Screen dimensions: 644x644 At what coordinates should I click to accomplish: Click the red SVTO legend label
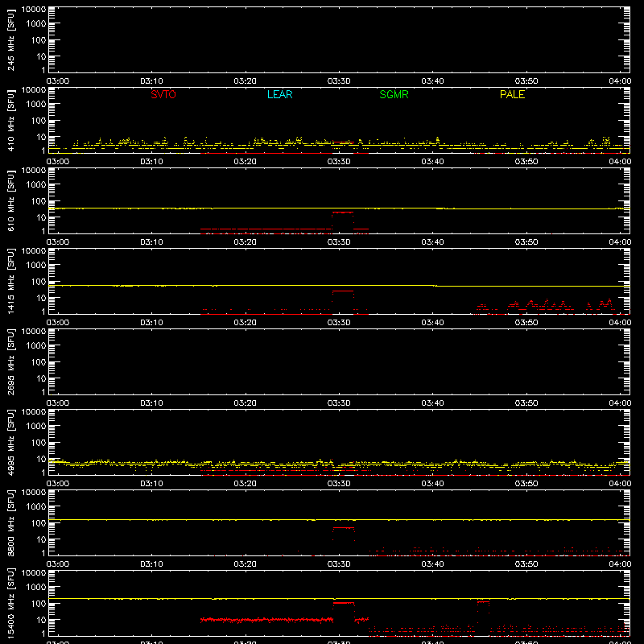click(163, 94)
